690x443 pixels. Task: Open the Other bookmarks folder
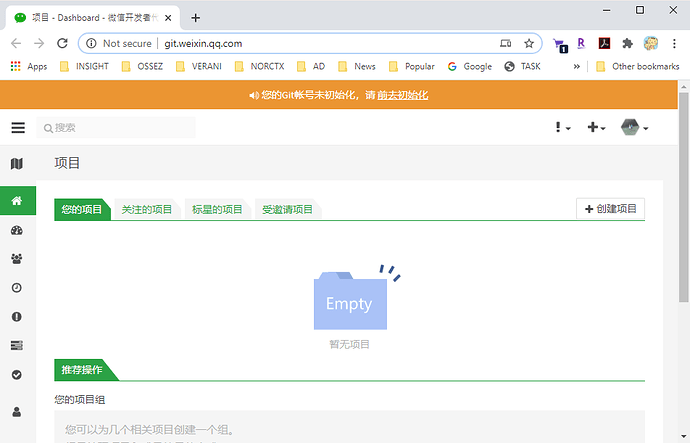638,66
